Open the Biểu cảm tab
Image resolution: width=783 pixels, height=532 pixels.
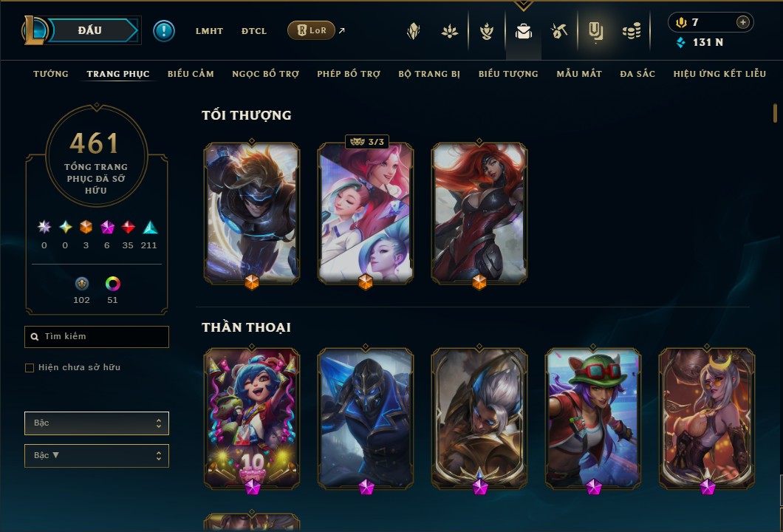(x=191, y=74)
